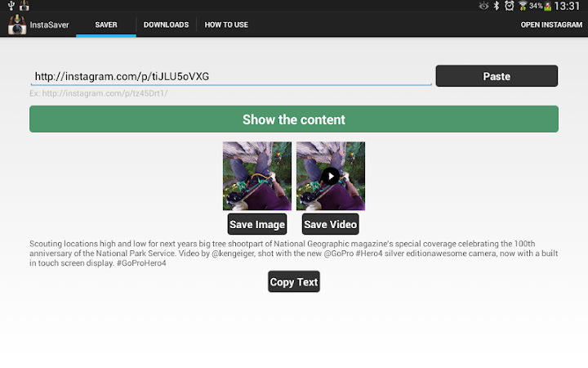Focus the Instagram URL input field
The height and width of the screenshot is (368, 588).
pyautogui.click(x=231, y=76)
